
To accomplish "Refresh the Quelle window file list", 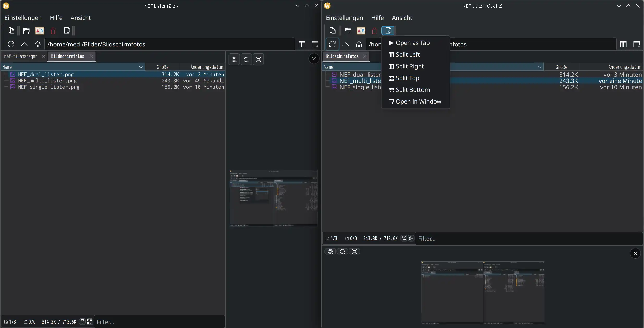I will (x=332, y=44).
